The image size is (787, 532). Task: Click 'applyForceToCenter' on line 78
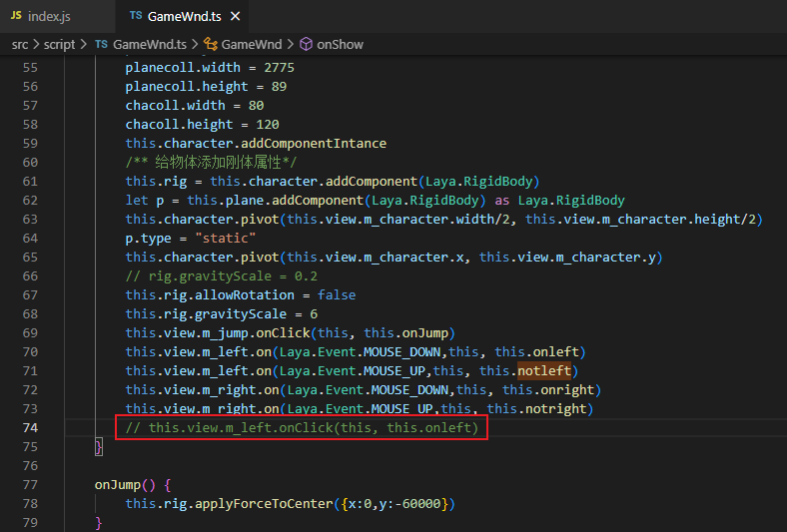[264, 504]
